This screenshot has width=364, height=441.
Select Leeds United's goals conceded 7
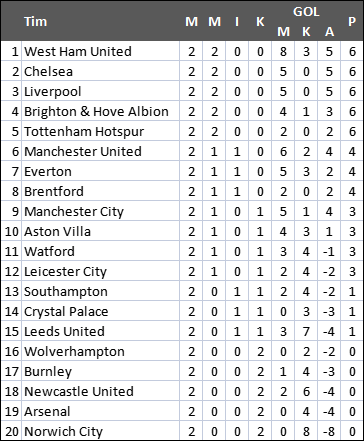pyautogui.click(x=306, y=331)
